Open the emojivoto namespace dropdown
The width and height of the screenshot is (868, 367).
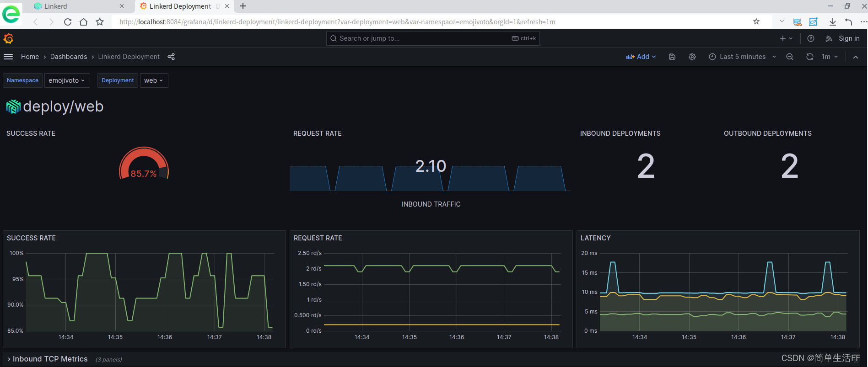(67, 80)
